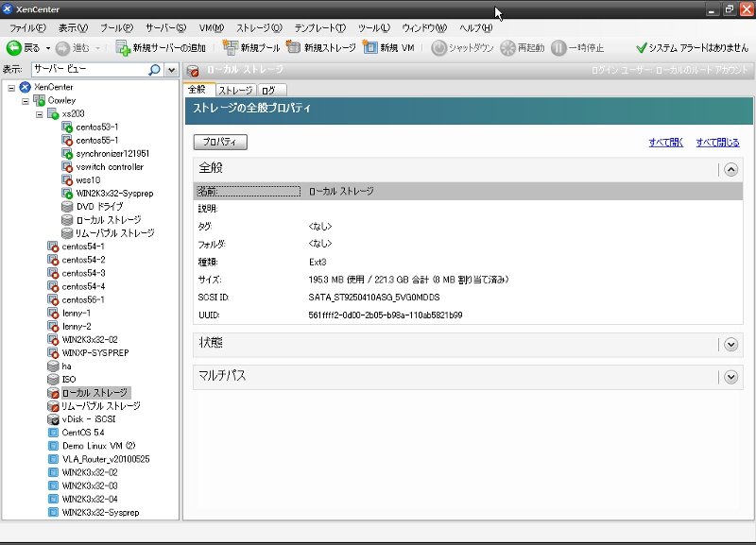This screenshot has width=756, height=545.
Task: Expand the Multipath (マルチパス) section chevron
Action: (730, 377)
